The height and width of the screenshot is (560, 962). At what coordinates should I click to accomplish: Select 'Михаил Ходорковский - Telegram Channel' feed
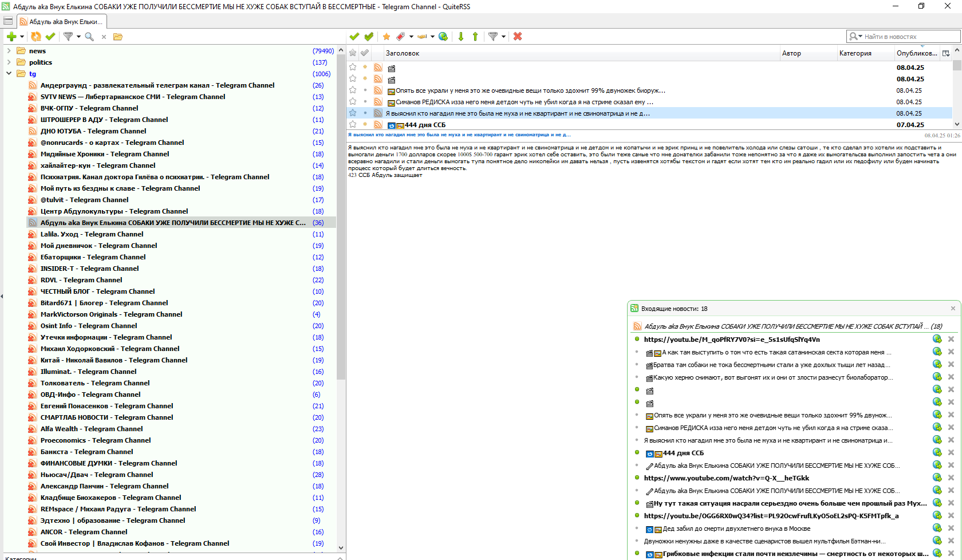(110, 349)
